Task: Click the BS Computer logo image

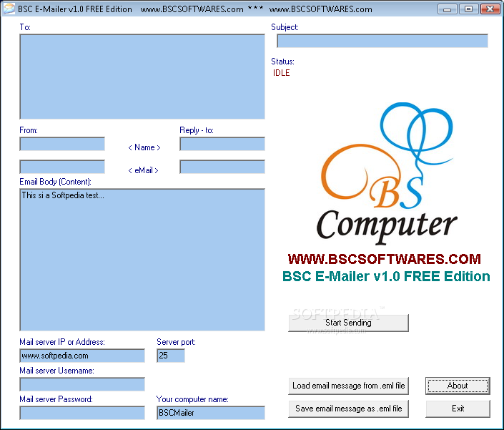Action: click(387, 174)
